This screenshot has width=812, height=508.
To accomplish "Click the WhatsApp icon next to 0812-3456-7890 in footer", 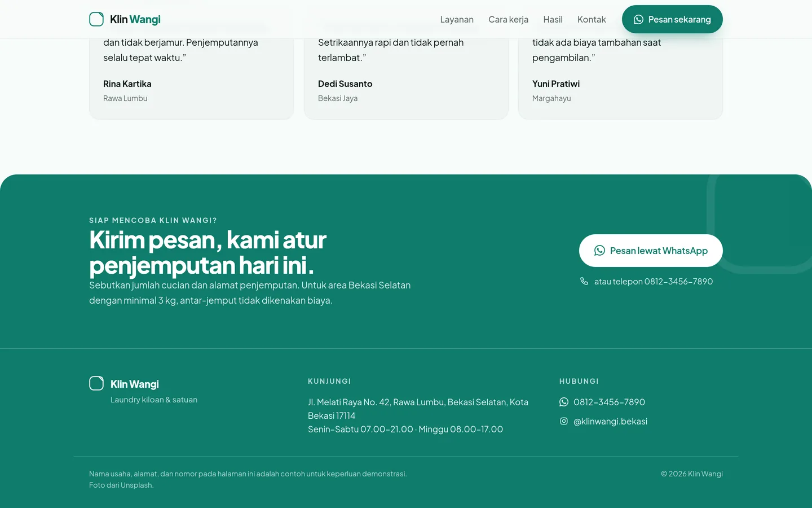I will 564,402.
